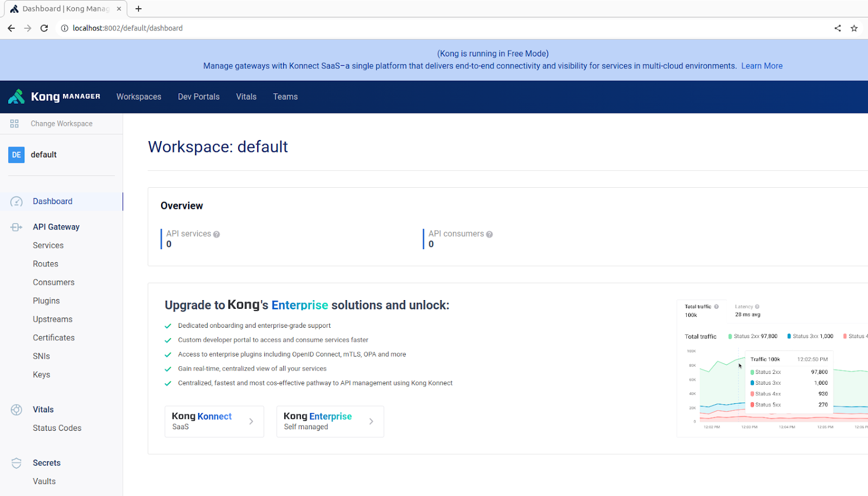This screenshot has height=496, width=868.
Task: Click API services count label
Action: click(x=188, y=234)
